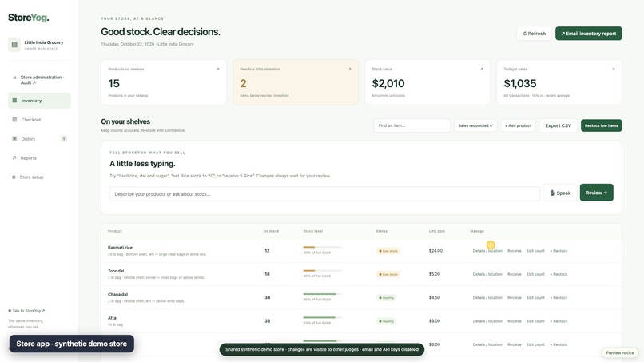Open Reports in the sidebar
Viewport: 644px width, 362px height.
[x=39, y=157]
